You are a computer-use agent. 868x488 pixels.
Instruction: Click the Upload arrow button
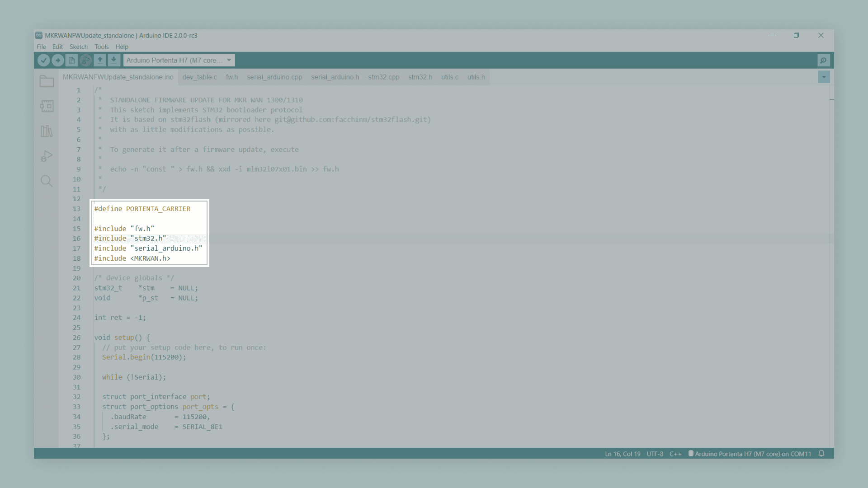tap(57, 60)
